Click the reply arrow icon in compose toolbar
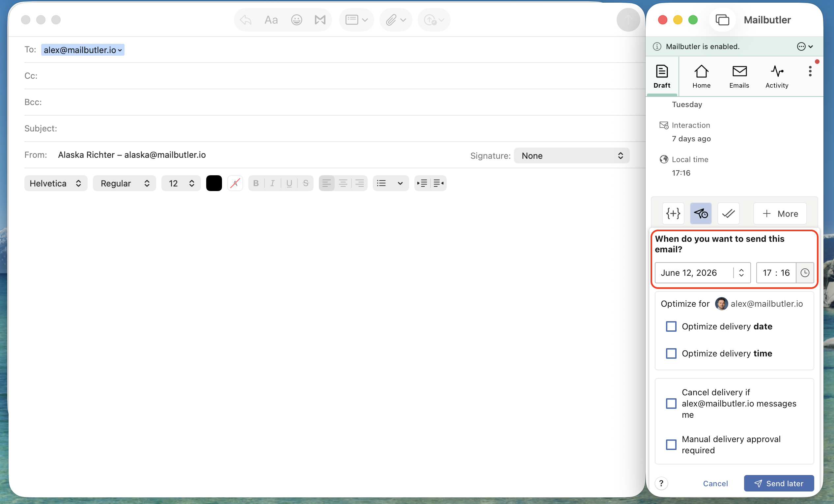This screenshot has height=504, width=834. point(246,20)
